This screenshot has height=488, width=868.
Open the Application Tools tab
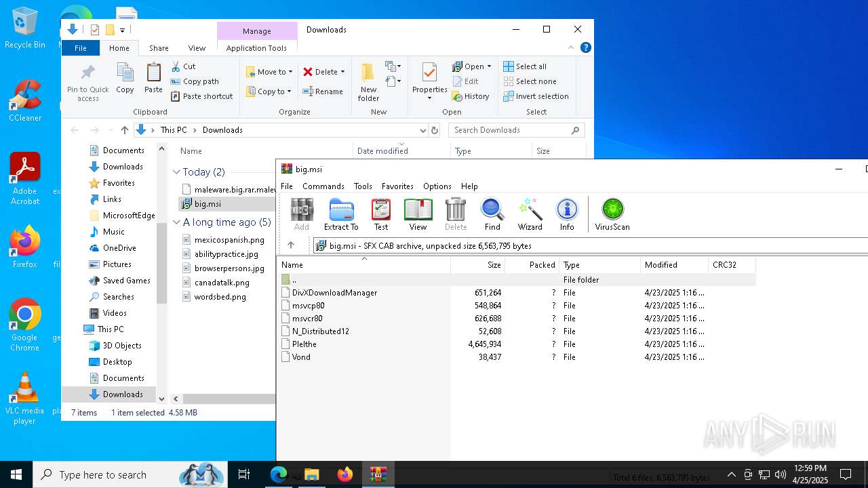coord(256,48)
